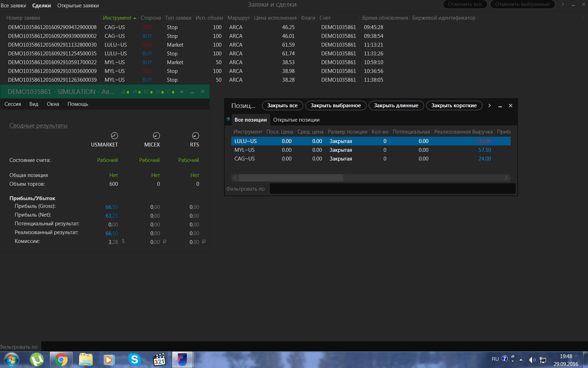Open the trading terminal taskbar icon
Viewport: 588px width, 368px height.
pos(182,360)
